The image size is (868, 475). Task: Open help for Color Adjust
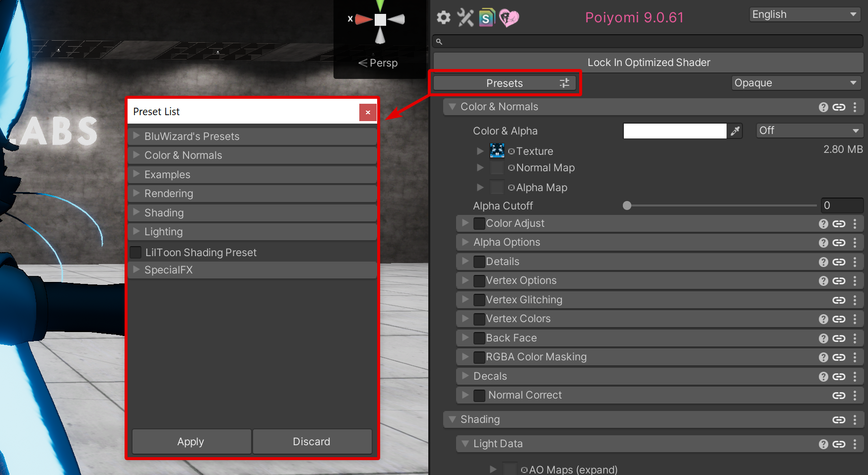coord(823,224)
